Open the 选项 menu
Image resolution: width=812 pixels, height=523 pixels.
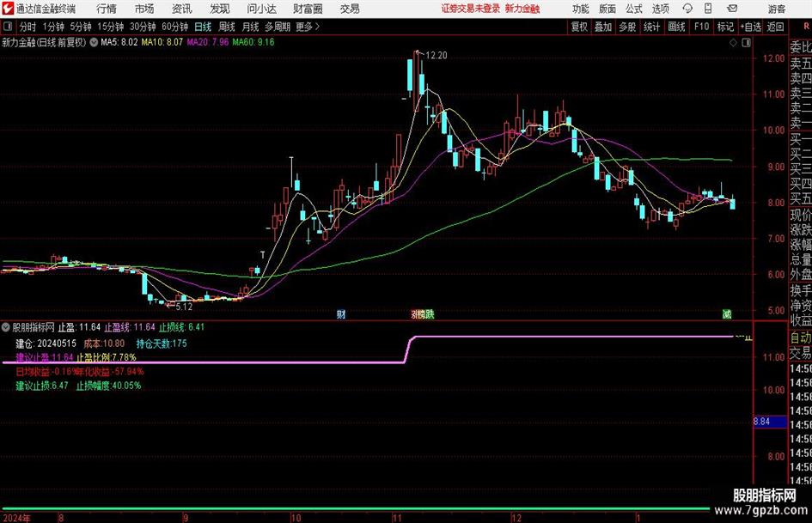point(661,9)
